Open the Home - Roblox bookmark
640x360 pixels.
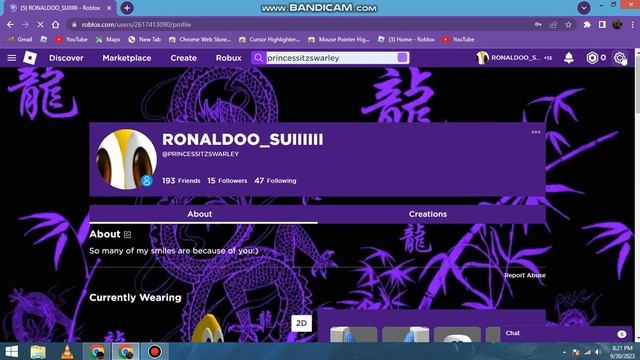406,39
